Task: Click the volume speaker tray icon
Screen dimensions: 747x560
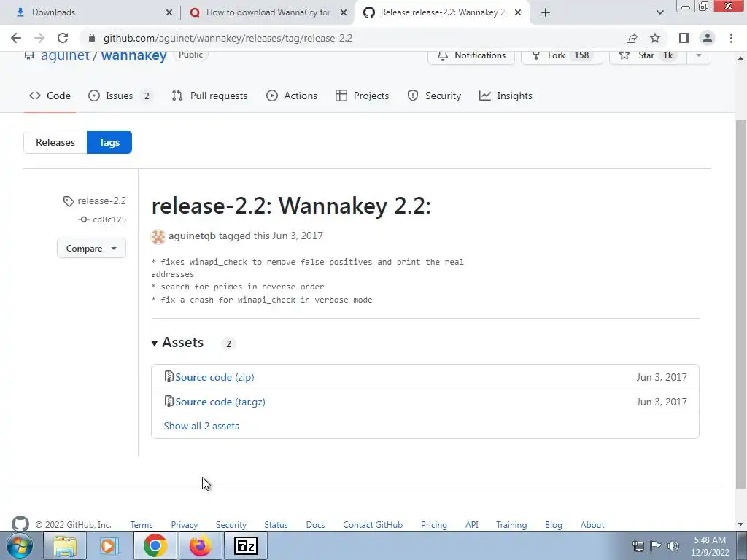Action: 673,545
